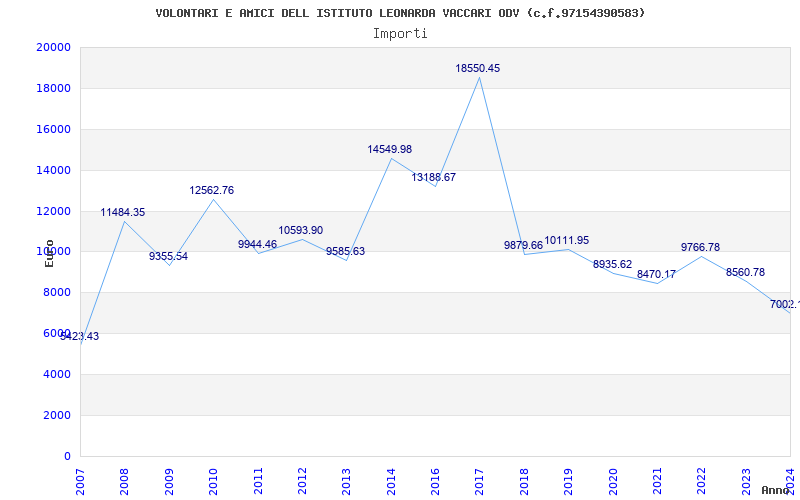Click the 18000 y-axis value
Image resolution: width=800 pixels, height=500 pixels.
point(54,88)
